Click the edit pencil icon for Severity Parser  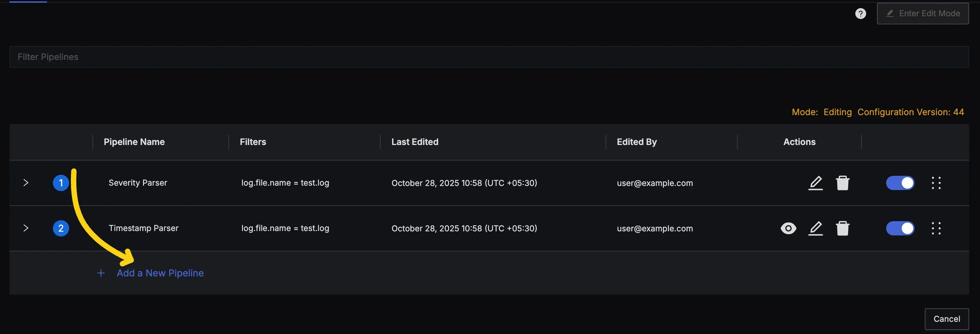(816, 183)
